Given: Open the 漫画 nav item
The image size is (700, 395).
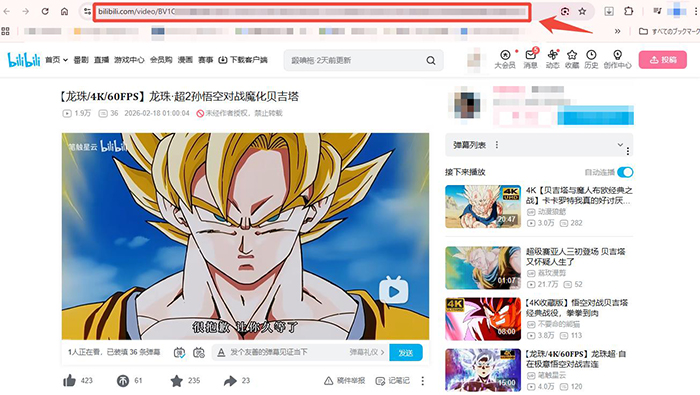Looking at the screenshot, I should point(185,60).
